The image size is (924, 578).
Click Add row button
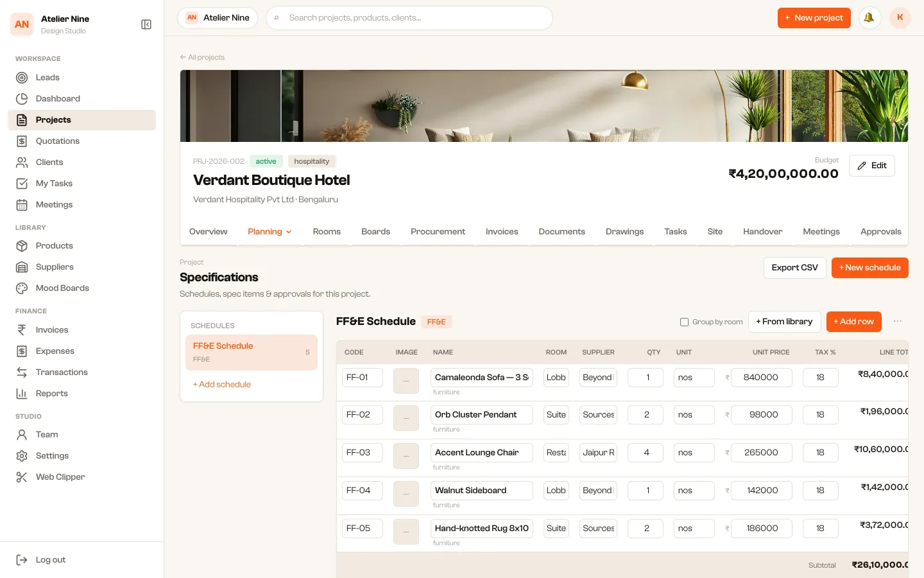pos(853,322)
